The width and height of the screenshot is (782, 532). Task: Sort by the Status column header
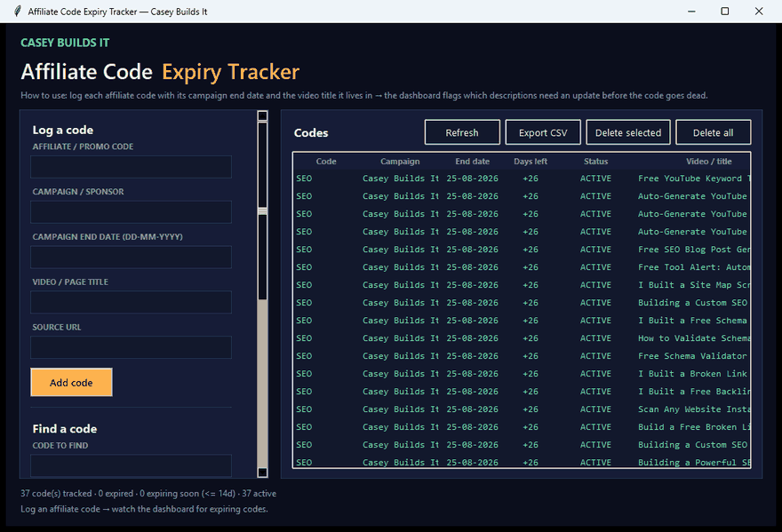point(595,161)
